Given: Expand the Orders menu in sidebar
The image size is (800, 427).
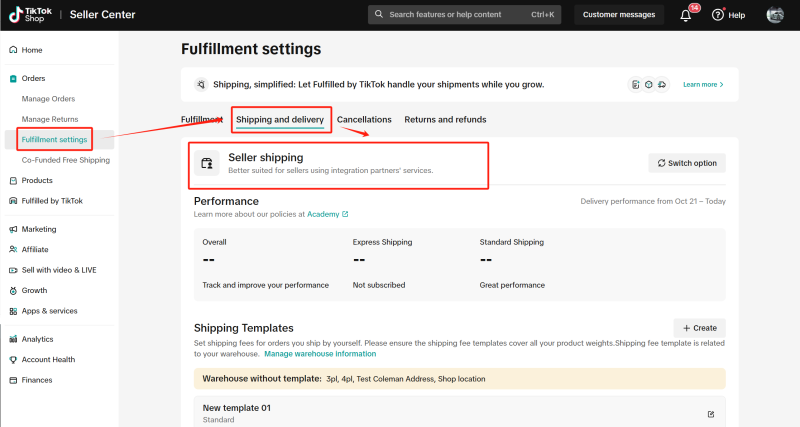Looking at the screenshot, I should (34, 79).
